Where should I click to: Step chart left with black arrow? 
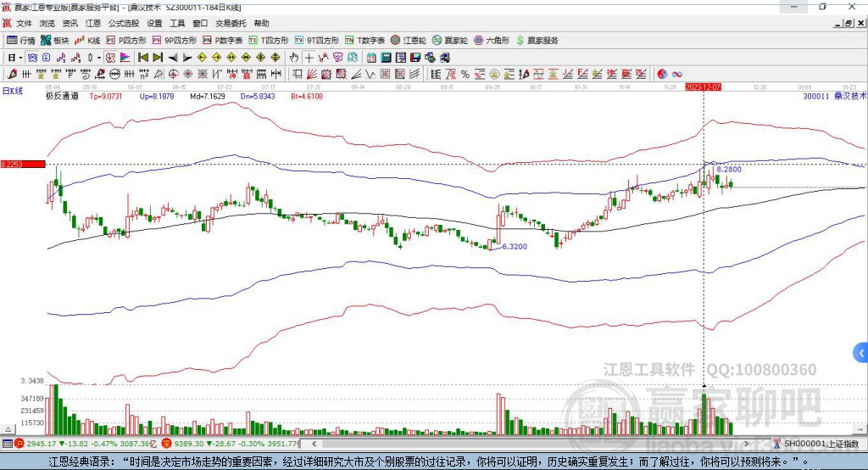click(173, 58)
